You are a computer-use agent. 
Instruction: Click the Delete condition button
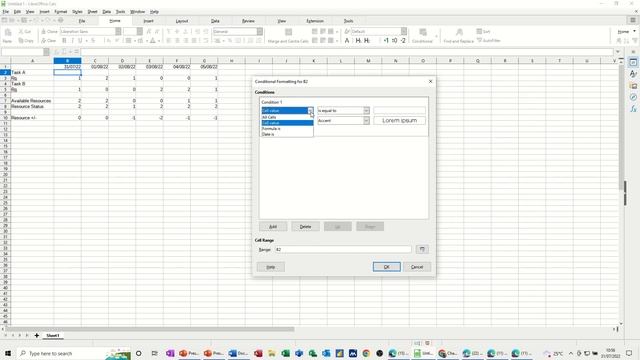point(305,227)
